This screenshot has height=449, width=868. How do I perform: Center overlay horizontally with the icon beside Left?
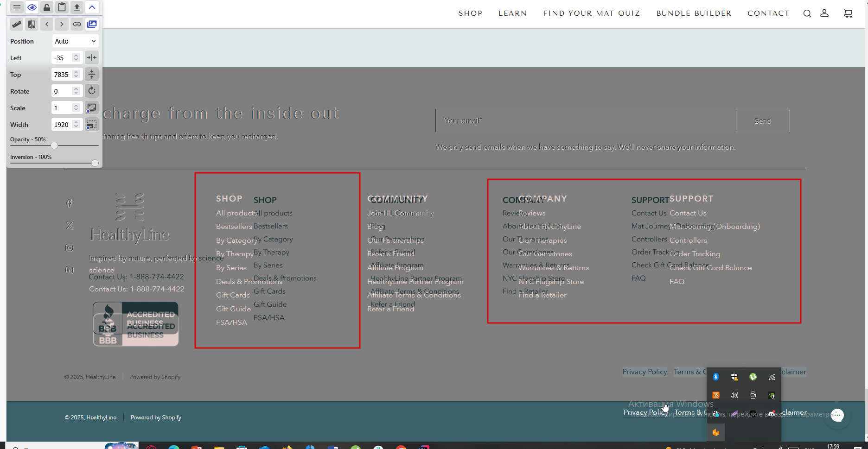click(92, 57)
